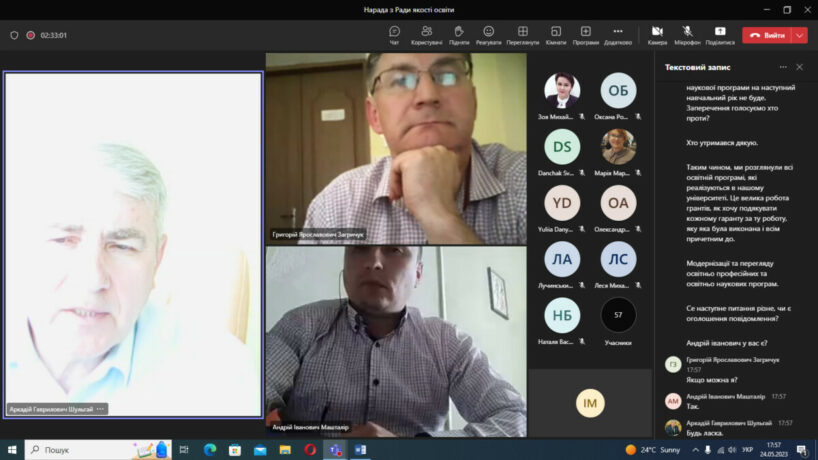Open options for Аркадій Гаврилович Шульгай's video
Viewport: 818px width, 460px height.
click(x=100, y=409)
